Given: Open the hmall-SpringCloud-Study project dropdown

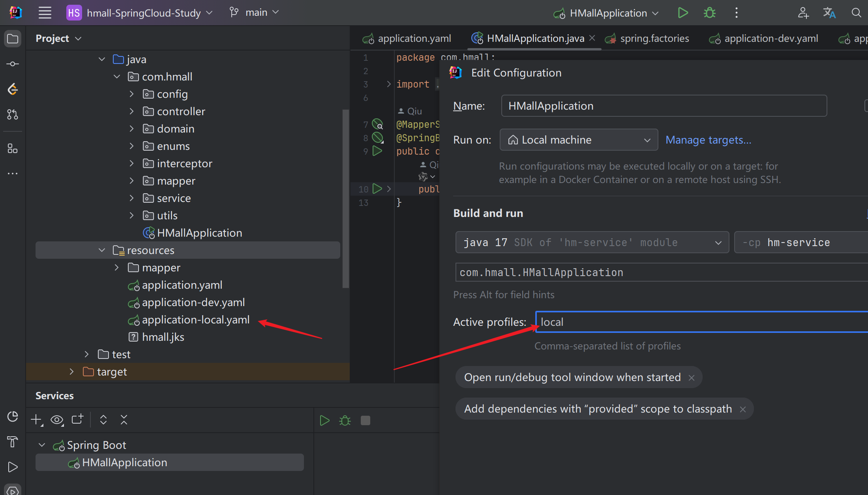Looking at the screenshot, I should tap(140, 13).
